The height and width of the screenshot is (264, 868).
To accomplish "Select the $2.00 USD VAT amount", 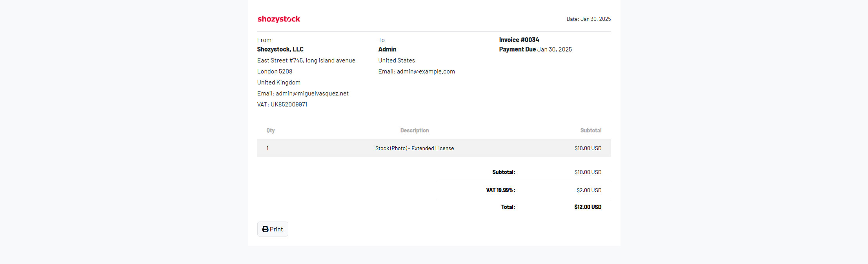I will click(588, 190).
